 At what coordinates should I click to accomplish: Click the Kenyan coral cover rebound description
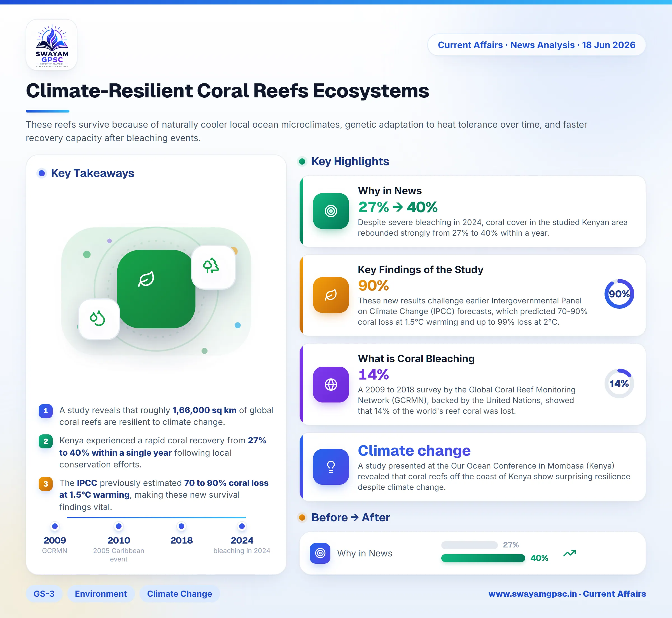click(492, 228)
